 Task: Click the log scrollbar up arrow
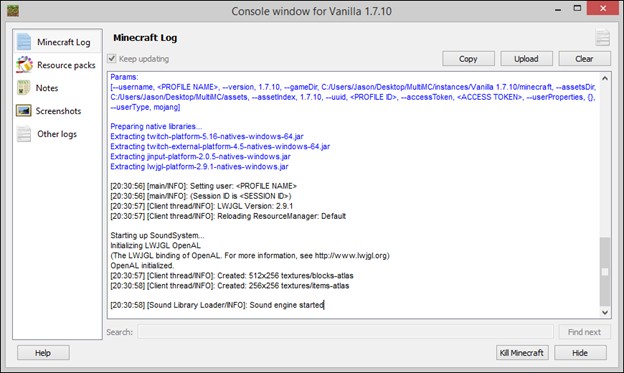(605, 78)
